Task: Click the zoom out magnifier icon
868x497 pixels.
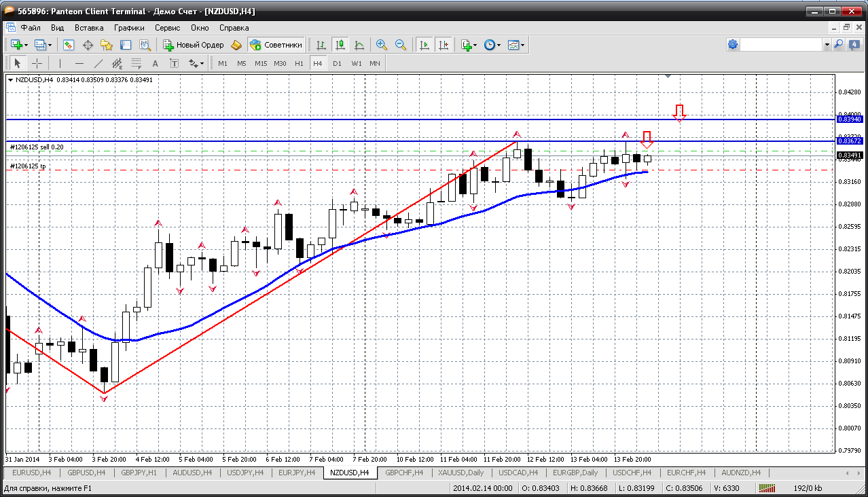Action: coord(401,45)
